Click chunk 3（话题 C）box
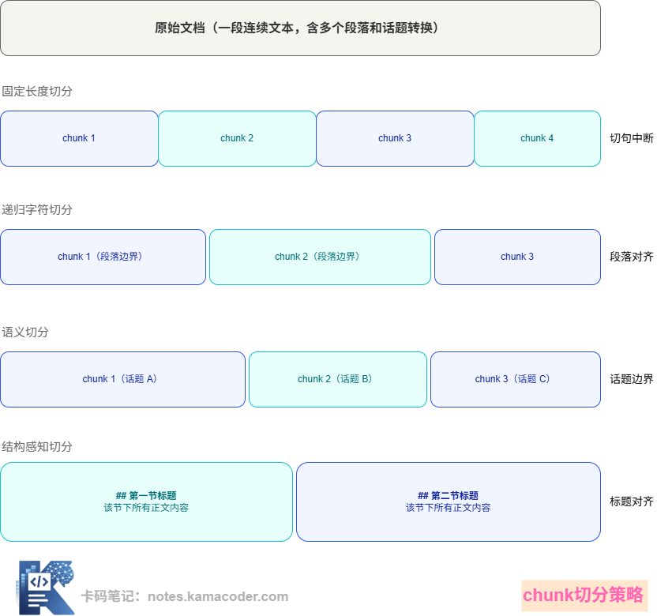Viewport: 672px width, 616px height. (516, 379)
